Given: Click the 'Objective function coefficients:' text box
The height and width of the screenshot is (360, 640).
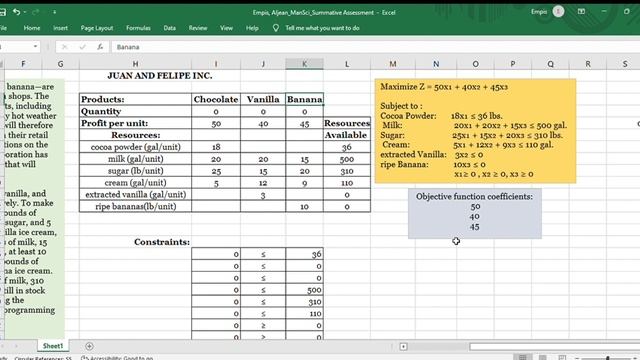Looking at the screenshot, I should click(x=475, y=213).
